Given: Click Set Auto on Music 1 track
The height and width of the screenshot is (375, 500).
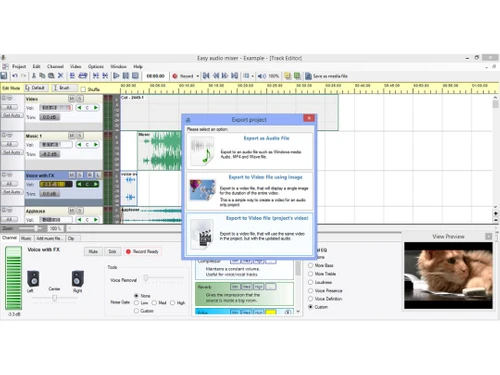Looking at the screenshot, I should pos(12,152).
